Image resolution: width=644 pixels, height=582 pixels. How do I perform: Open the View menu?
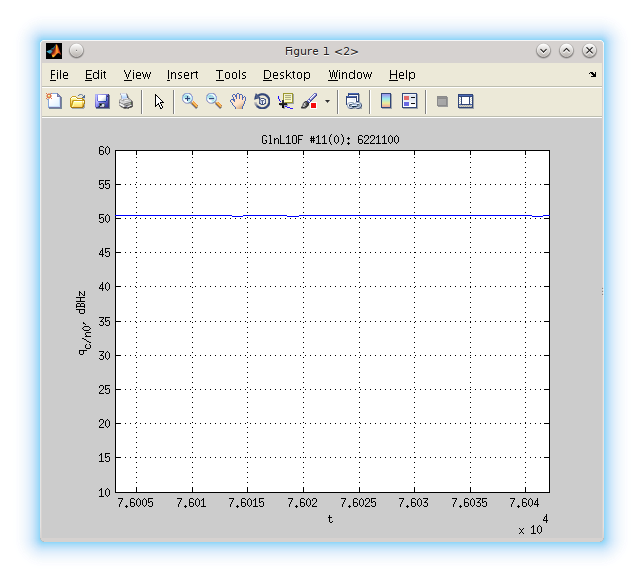137,75
